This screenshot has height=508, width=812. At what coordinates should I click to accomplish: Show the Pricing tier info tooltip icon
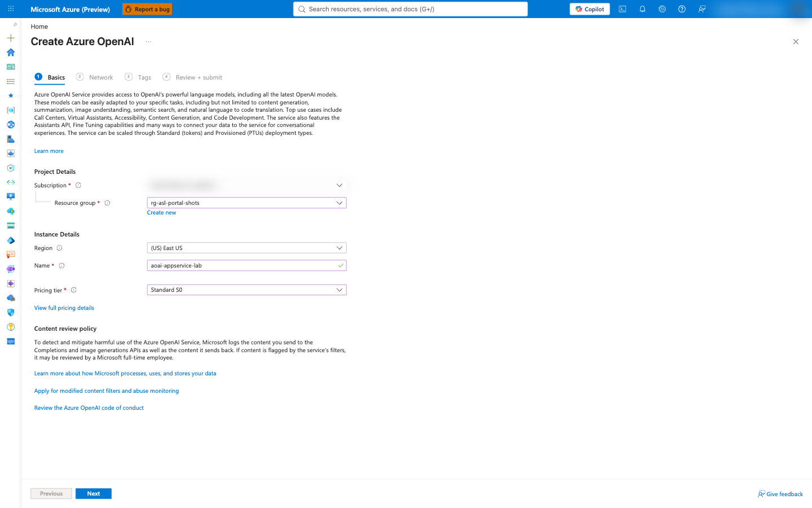(x=73, y=290)
